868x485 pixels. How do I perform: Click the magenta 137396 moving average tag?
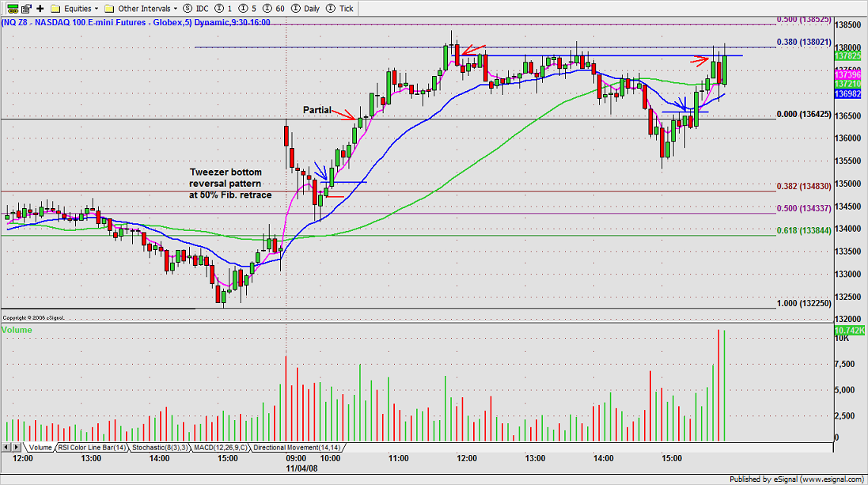[x=847, y=74]
